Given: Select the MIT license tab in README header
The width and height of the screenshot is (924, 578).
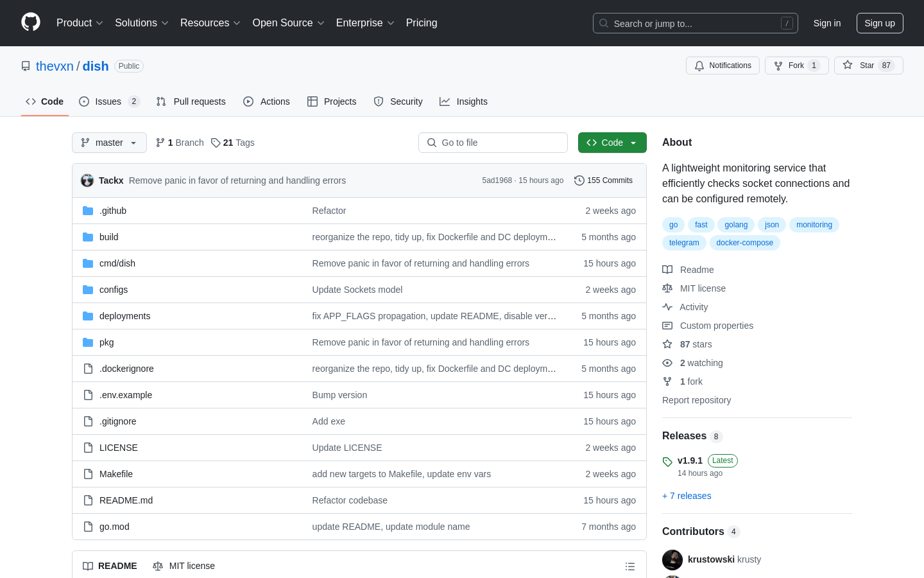Looking at the screenshot, I should coord(184,566).
